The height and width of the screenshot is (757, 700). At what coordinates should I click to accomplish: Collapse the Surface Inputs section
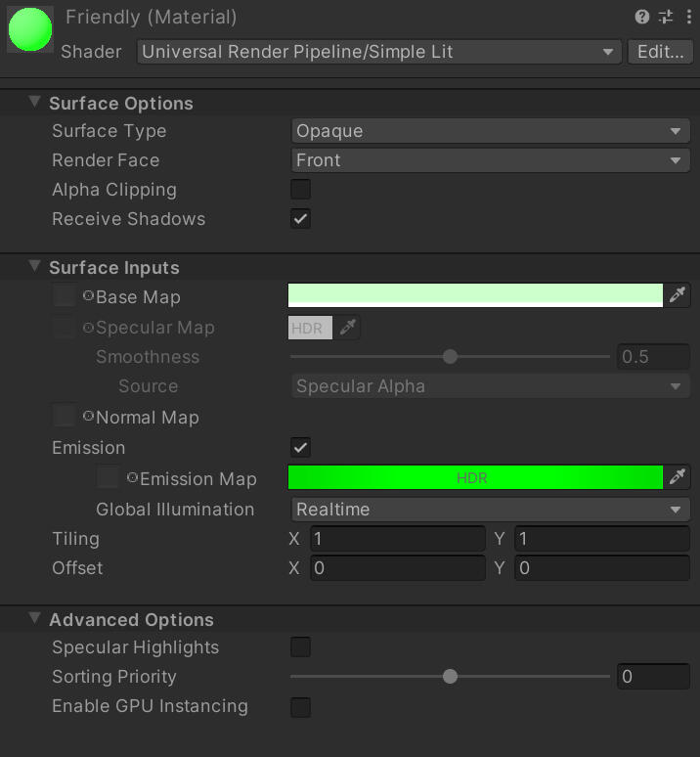(35, 267)
